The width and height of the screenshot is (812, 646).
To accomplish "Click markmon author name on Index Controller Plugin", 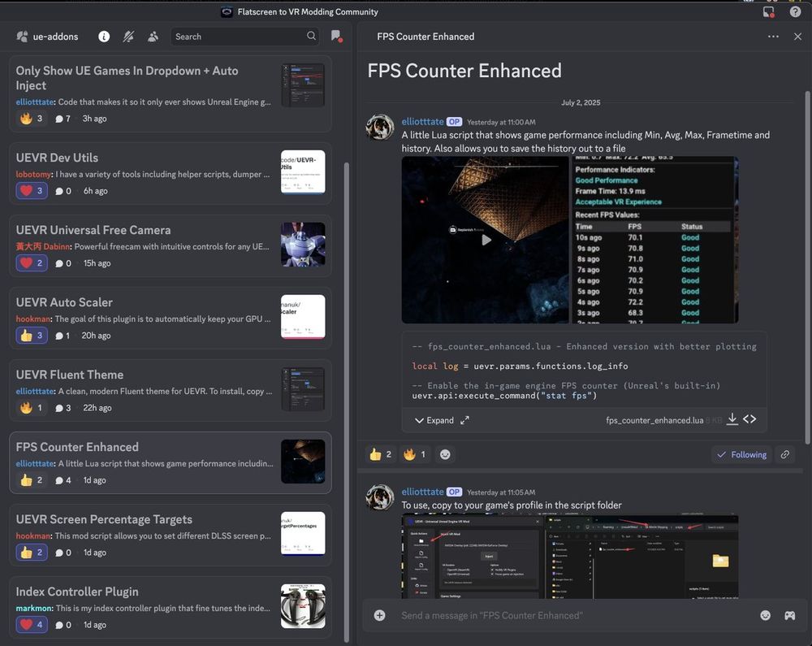I will 34,608.
